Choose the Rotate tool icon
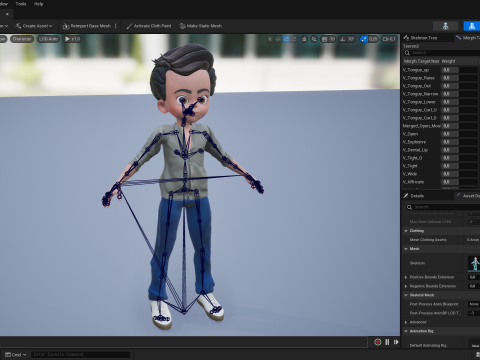Screen dimensions: 480x360 tap(286, 39)
